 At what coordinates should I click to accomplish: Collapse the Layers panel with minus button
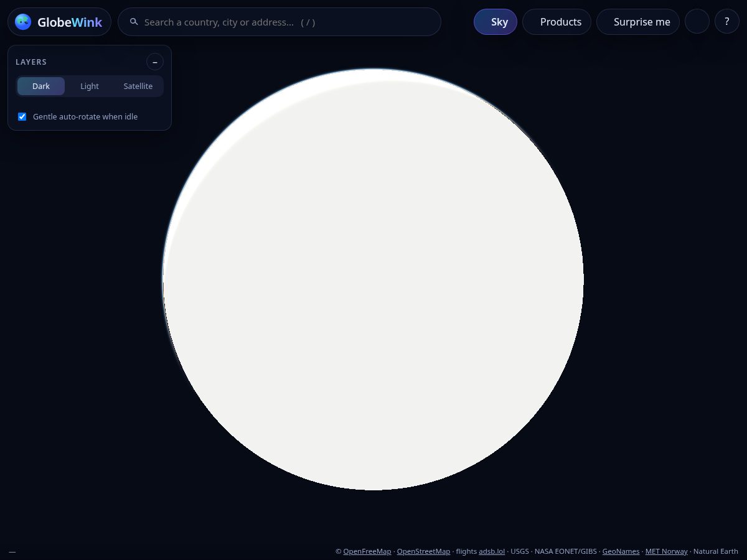(155, 62)
